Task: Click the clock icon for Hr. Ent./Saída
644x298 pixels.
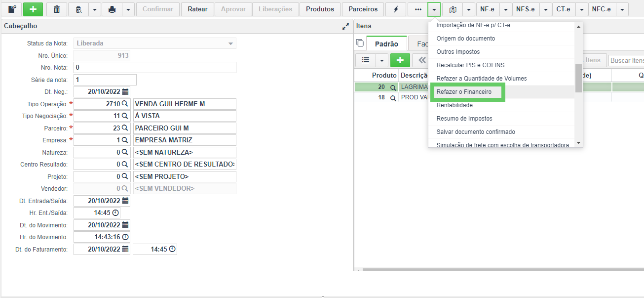Action: [x=115, y=213]
